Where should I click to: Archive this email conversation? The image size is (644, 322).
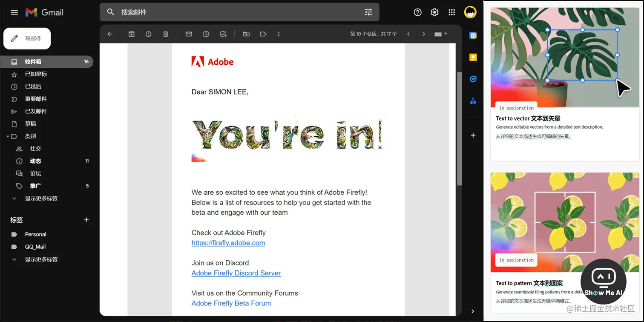point(132,34)
